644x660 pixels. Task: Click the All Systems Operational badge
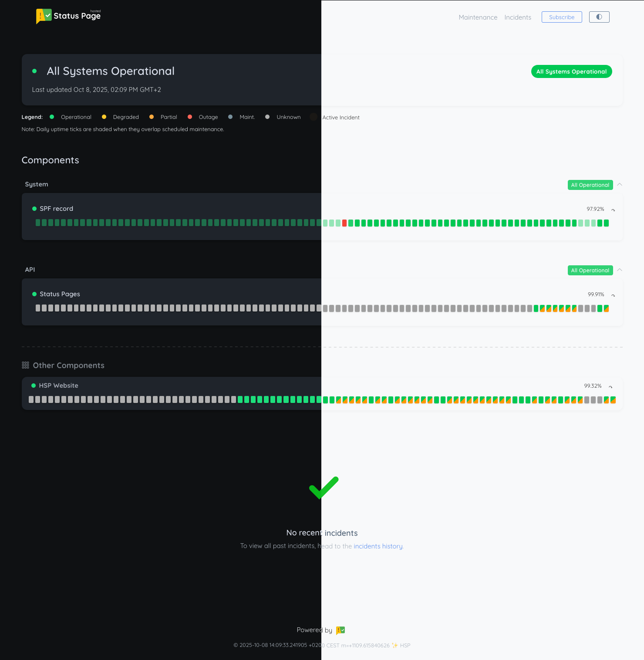pos(571,71)
